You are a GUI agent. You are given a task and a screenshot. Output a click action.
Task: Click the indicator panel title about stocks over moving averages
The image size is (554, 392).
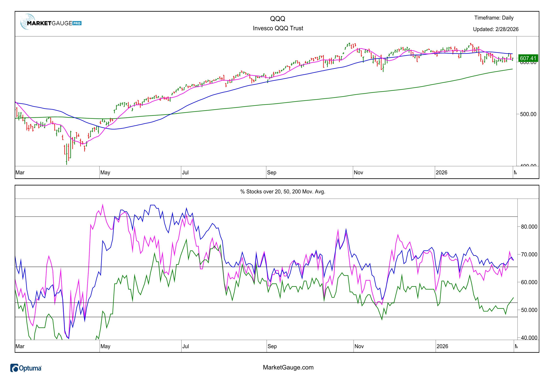pos(283,192)
